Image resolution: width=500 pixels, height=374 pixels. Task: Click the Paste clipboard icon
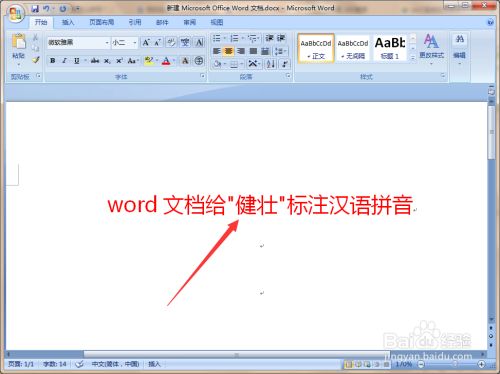point(19,42)
